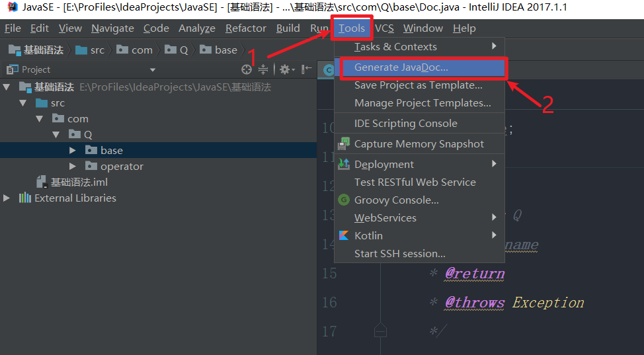Screen dimensions: 644x355
Task: Click the class tab icon in editor tabs
Action: coord(329,70)
